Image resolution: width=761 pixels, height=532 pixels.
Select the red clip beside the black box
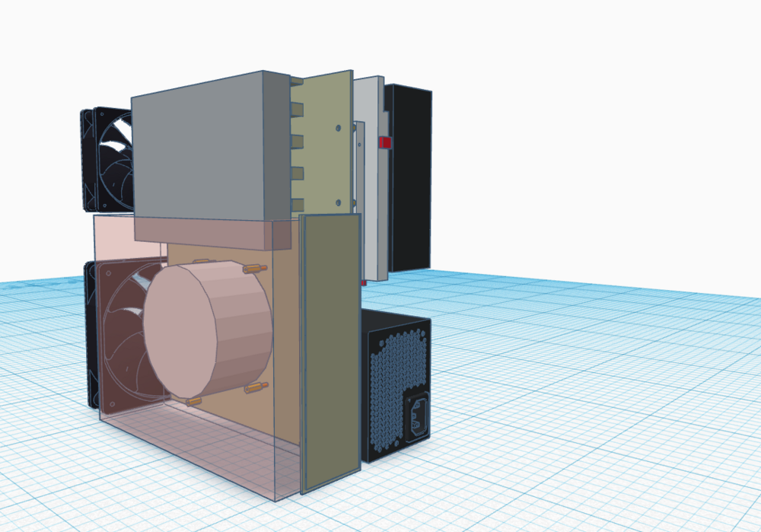tap(385, 142)
